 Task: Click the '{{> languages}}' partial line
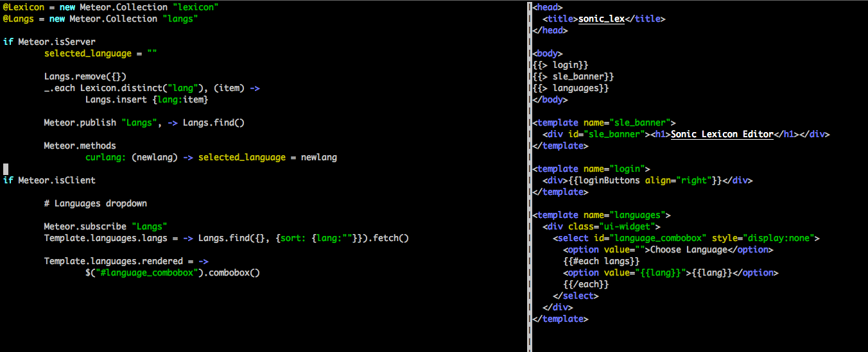coord(571,88)
